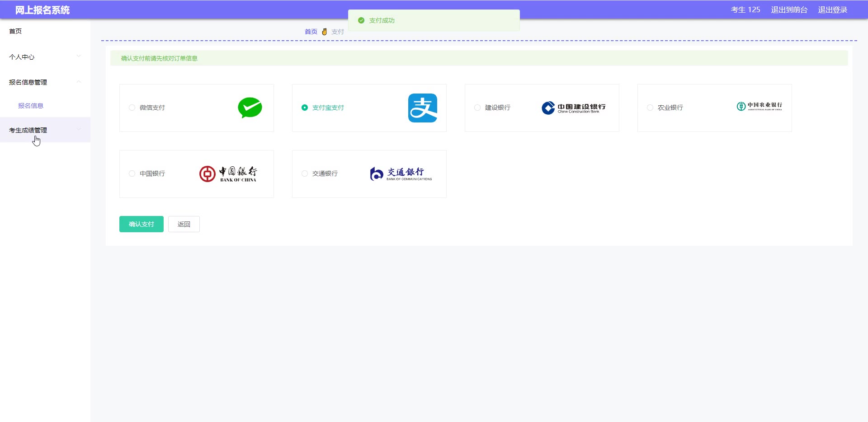This screenshot has height=422, width=868.
Task: Click the China Construction Bank logo
Action: click(x=573, y=108)
